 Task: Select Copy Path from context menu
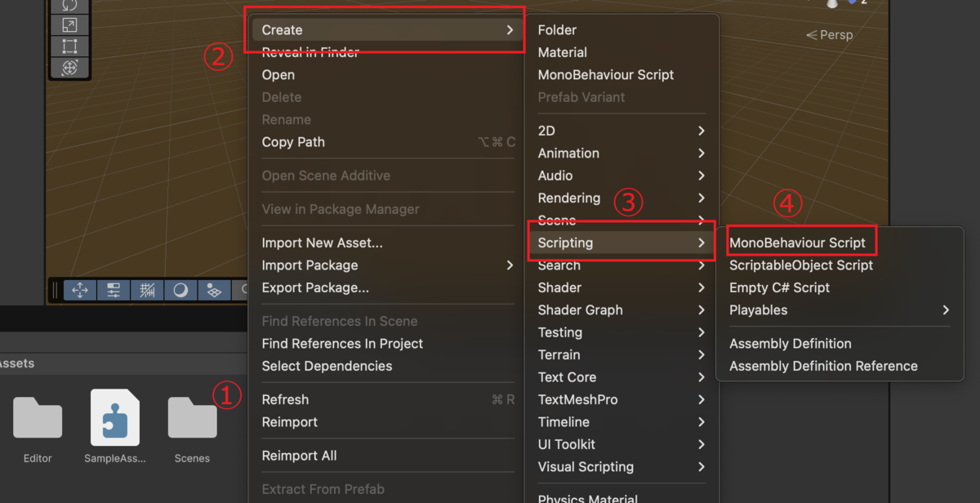pos(293,142)
